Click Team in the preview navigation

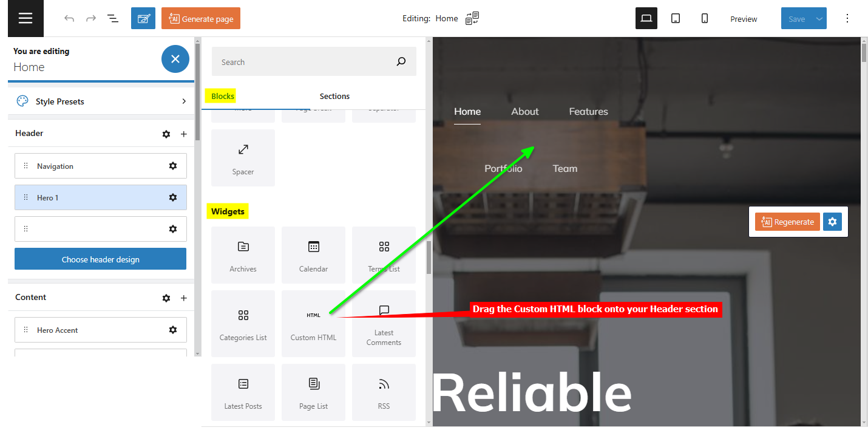point(565,169)
